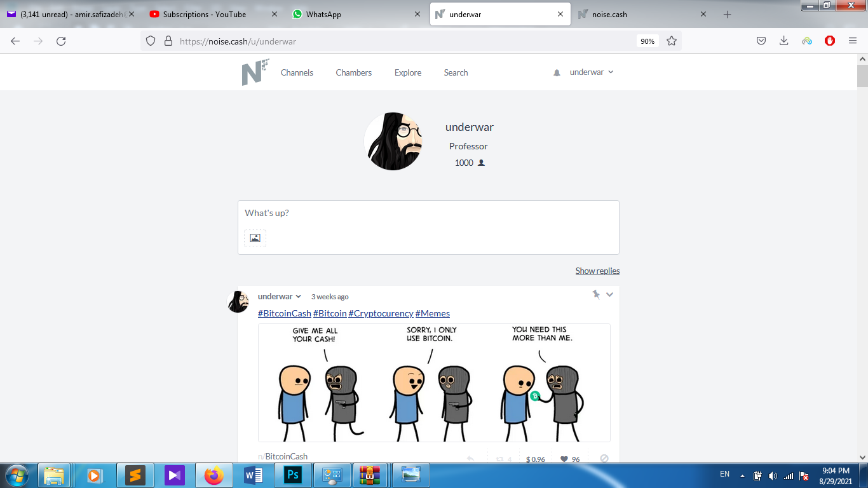This screenshot has height=488, width=868.
Task: Open the tracking protection shield
Action: [151, 41]
